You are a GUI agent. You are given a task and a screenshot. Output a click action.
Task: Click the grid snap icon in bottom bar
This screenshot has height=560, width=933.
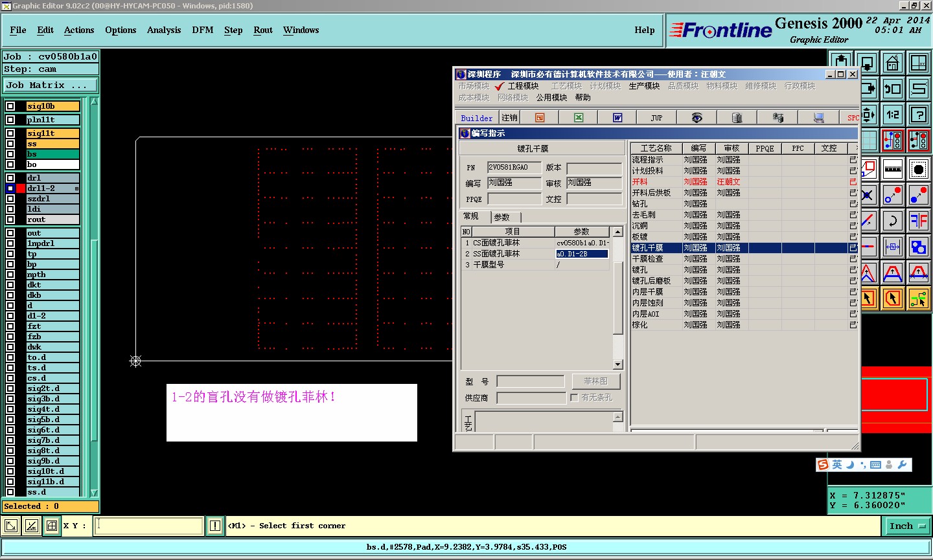(52, 526)
